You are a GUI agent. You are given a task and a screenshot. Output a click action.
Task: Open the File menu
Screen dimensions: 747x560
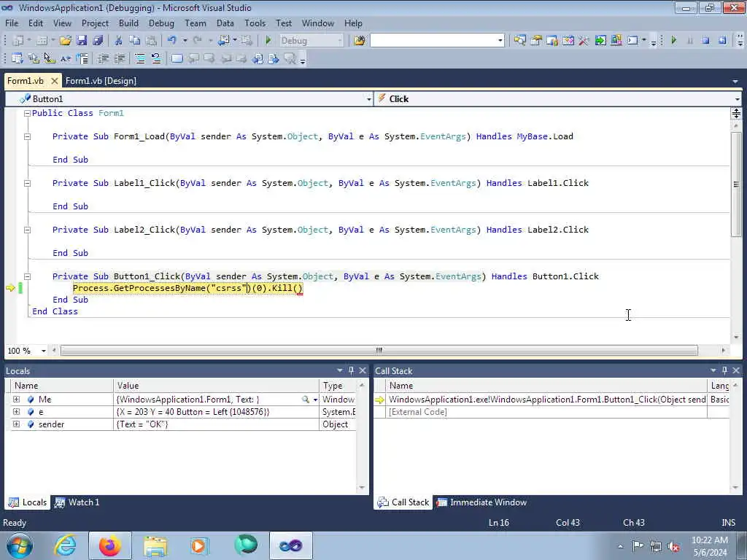[x=12, y=23]
